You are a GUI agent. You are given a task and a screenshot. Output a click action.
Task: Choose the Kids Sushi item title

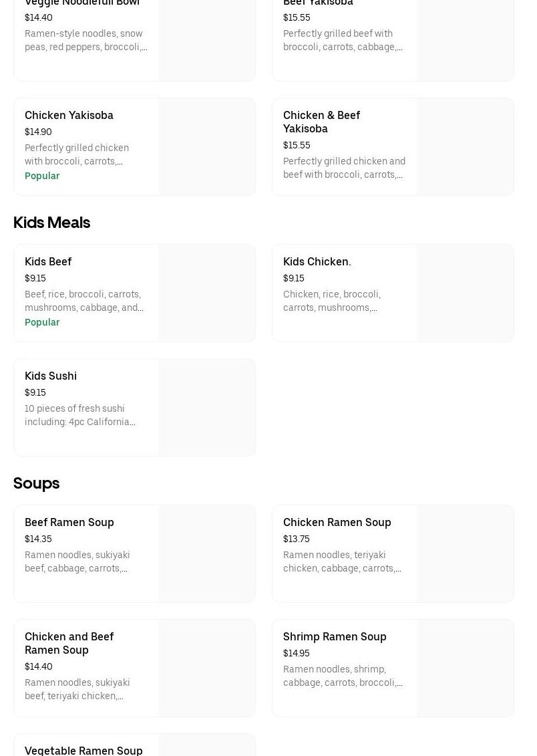click(x=51, y=376)
